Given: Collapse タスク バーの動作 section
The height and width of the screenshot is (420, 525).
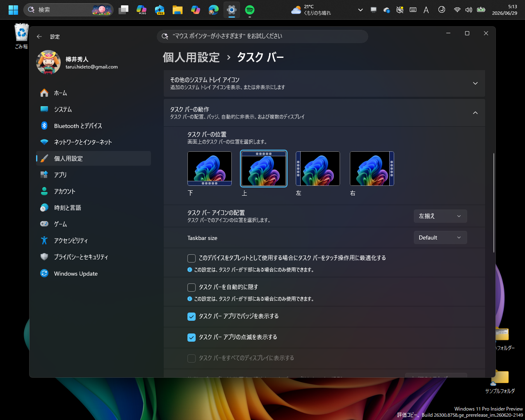Looking at the screenshot, I should [x=324, y=113].
